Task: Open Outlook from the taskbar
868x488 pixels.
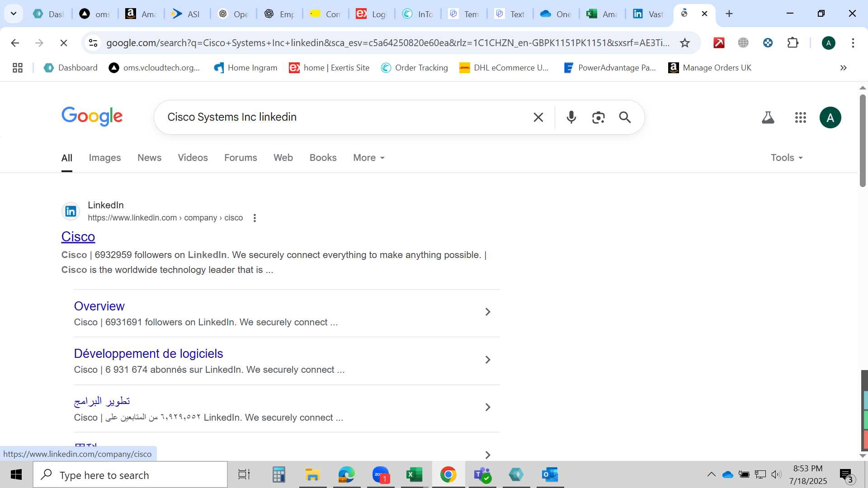Action: point(550,475)
